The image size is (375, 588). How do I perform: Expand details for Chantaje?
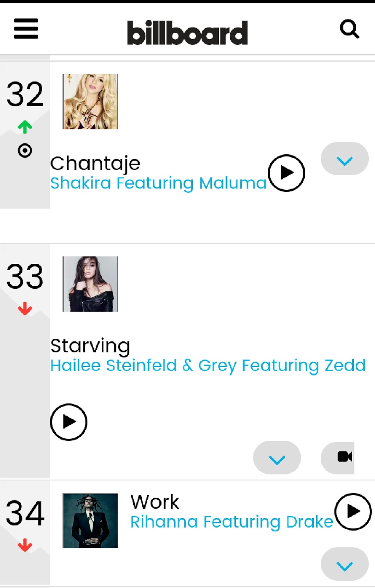coord(344,158)
